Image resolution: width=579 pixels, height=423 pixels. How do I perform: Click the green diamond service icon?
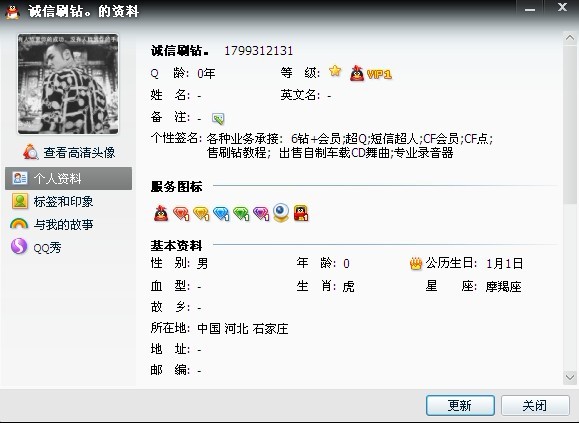pos(241,213)
